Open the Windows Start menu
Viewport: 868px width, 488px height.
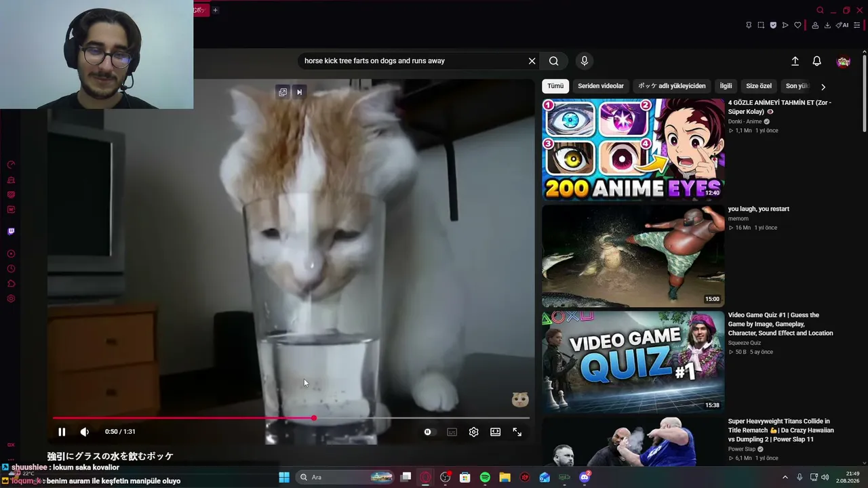pyautogui.click(x=284, y=477)
